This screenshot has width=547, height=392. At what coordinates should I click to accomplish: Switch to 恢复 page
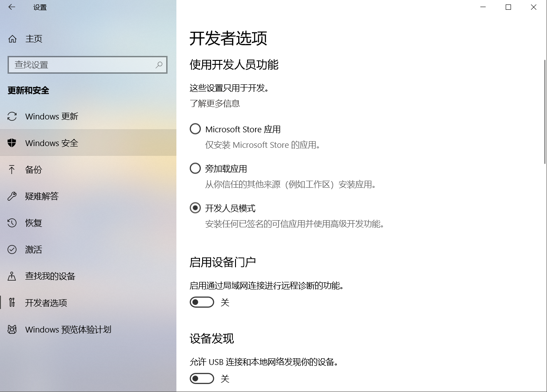(88, 223)
